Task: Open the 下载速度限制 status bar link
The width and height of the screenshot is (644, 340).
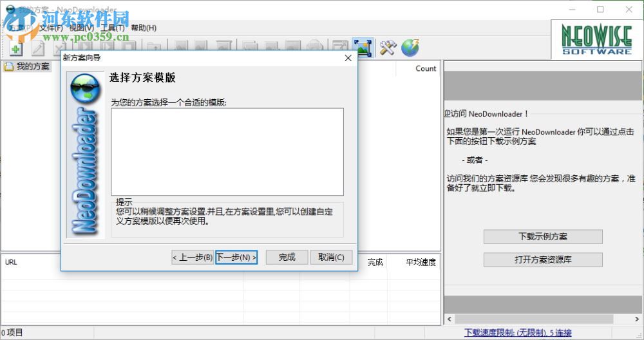Action: pos(518,333)
